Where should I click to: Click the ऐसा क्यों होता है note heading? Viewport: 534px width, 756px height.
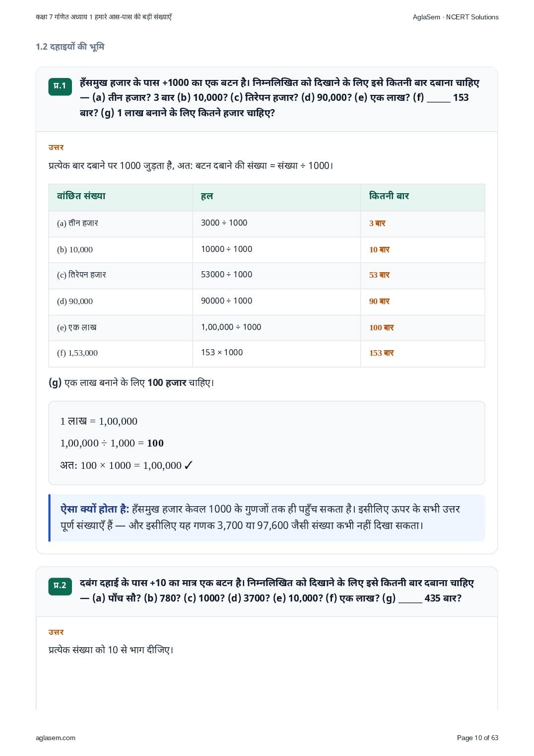pos(95,509)
